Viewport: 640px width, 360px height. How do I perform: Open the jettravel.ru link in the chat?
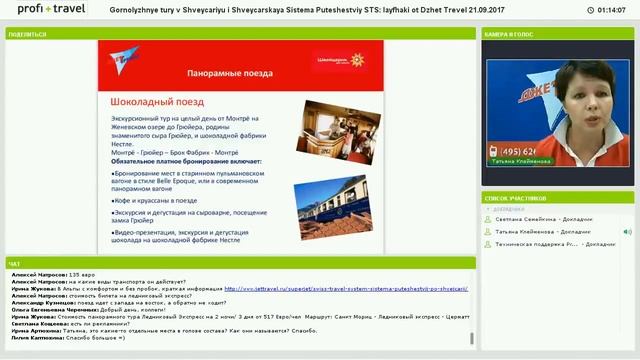point(346,289)
